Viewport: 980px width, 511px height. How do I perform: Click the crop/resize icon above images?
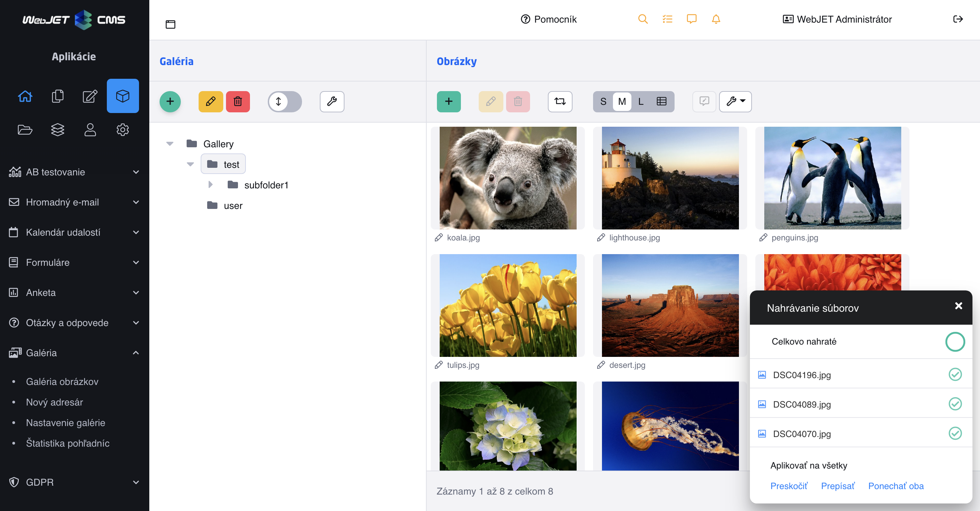coord(560,102)
